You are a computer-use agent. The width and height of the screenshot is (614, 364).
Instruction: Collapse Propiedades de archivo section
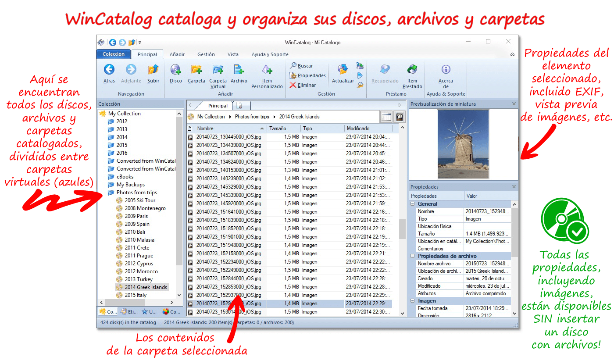click(412, 256)
